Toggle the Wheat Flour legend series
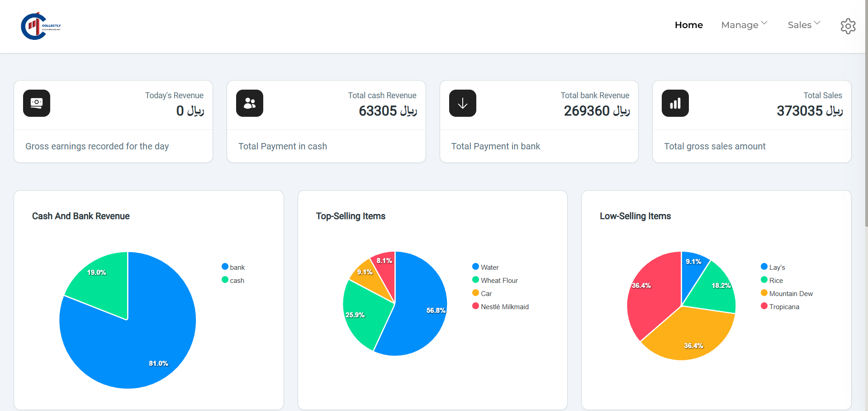868x411 pixels. tap(495, 280)
